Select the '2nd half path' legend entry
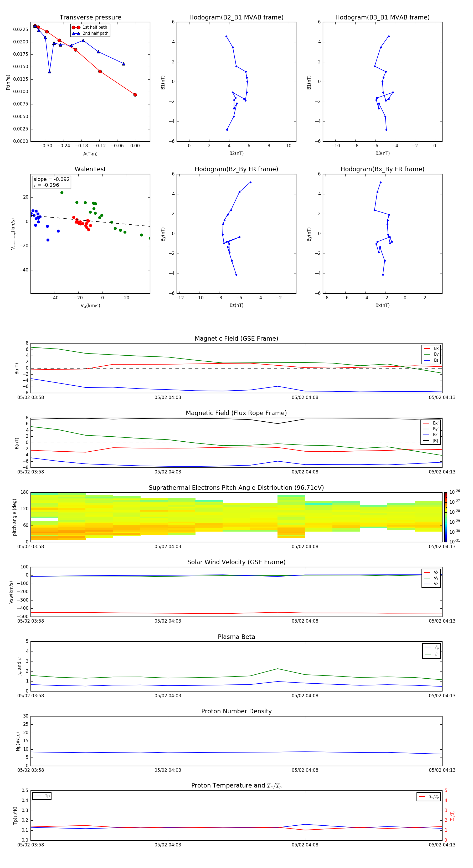The image size is (473, 868). coord(90,33)
